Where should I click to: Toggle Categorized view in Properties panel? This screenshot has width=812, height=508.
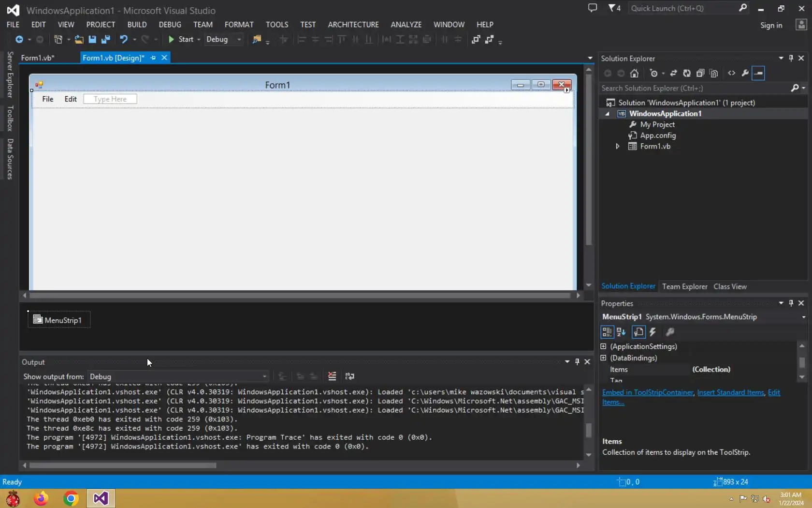607,332
